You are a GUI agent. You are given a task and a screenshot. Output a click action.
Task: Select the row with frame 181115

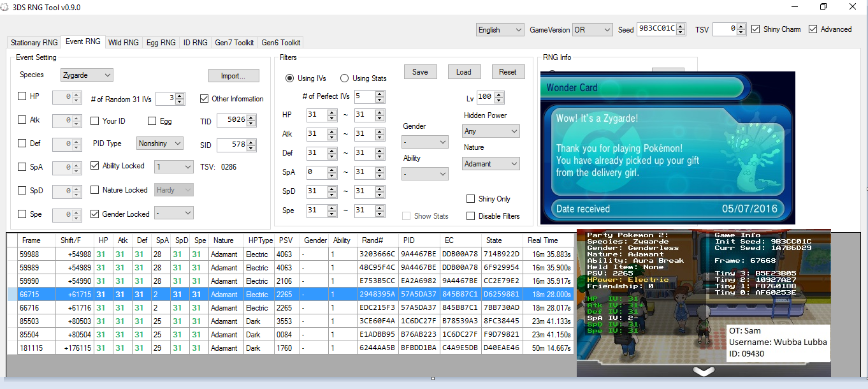pos(291,348)
